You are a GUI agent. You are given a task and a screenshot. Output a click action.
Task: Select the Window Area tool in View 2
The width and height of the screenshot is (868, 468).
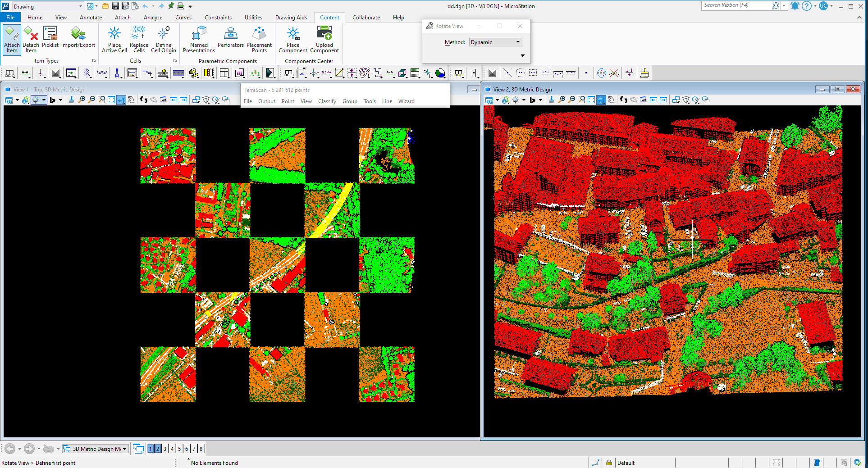click(581, 100)
